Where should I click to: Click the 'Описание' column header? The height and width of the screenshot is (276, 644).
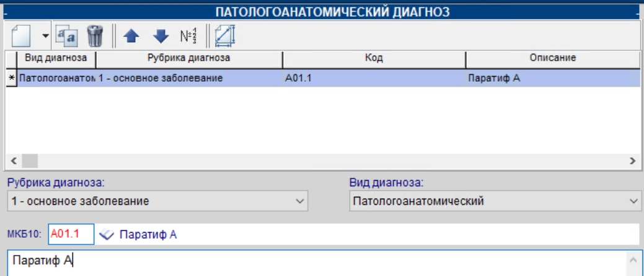[x=552, y=58]
